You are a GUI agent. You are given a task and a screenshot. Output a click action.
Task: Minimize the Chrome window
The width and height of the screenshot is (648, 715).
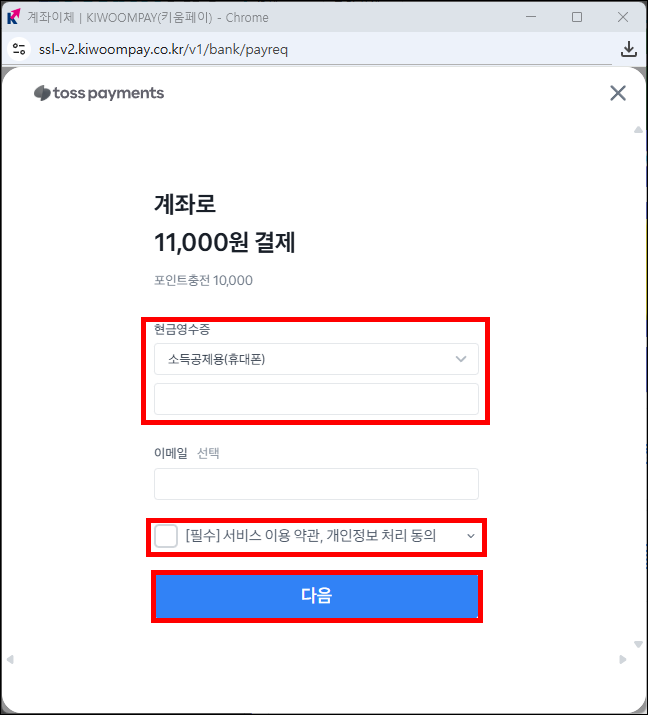(x=531, y=17)
